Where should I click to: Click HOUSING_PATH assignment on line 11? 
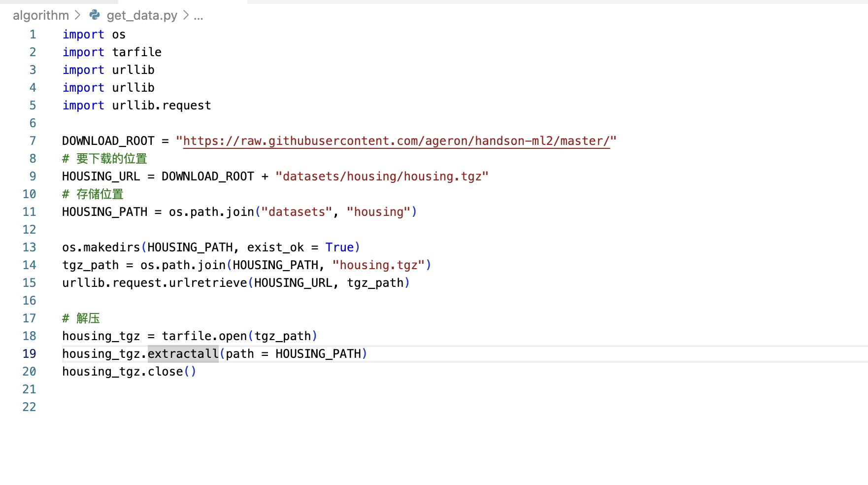point(104,212)
